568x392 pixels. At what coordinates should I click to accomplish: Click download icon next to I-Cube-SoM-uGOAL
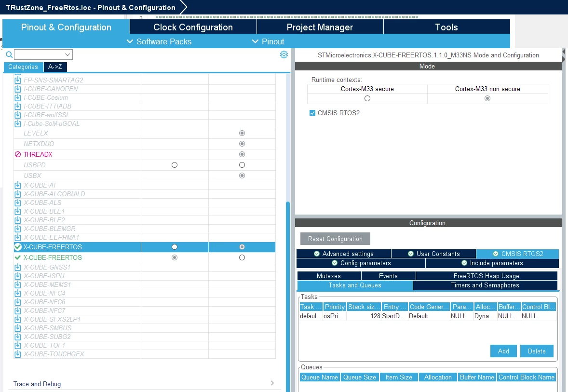pos(18,123)
